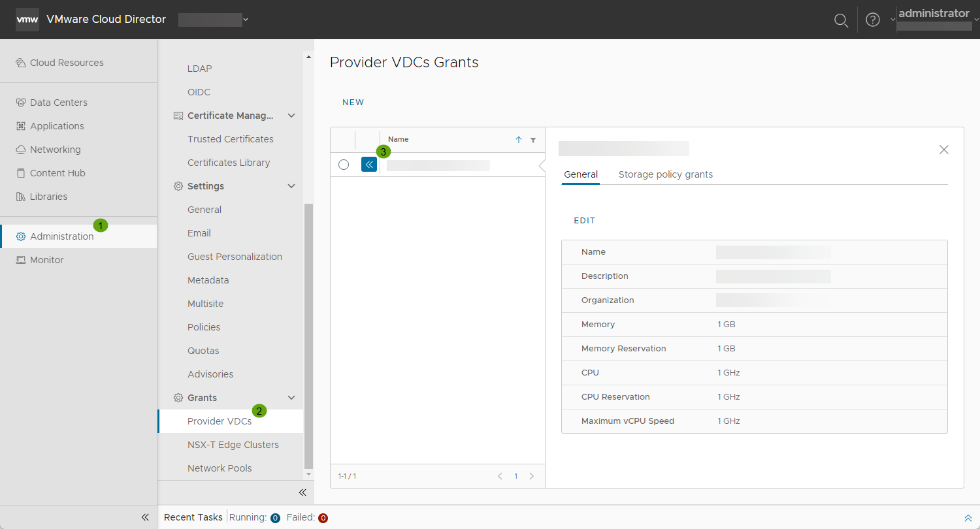Go to the previous grants page
The image size is (980, 529).
(500, 476)
